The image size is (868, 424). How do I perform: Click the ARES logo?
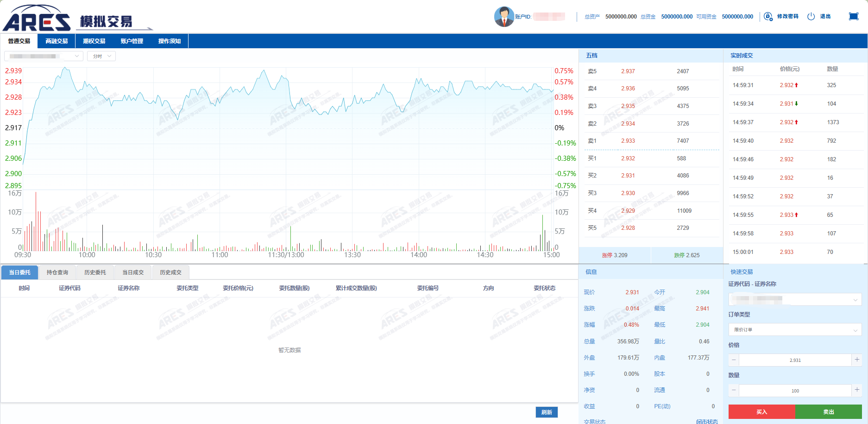[37, 18]
